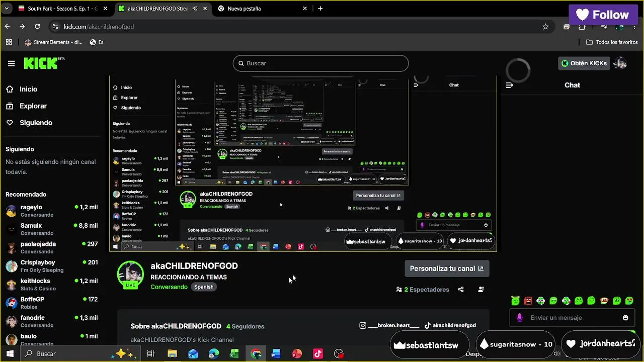Image resolution: width=644 pixels, height=362 pixels.
Task: Open recommended channel paolaojedda
Action: (52, 247)
